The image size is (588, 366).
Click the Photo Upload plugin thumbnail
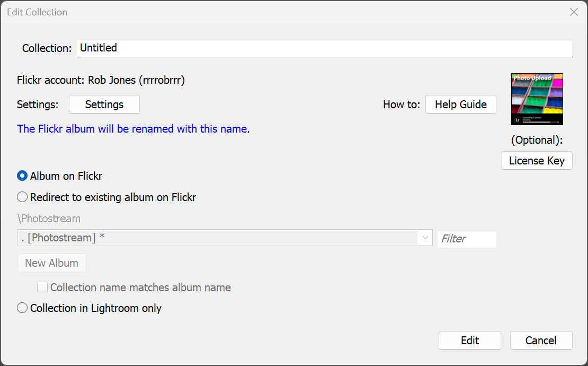pyautogui.click(x=537, y=99)
